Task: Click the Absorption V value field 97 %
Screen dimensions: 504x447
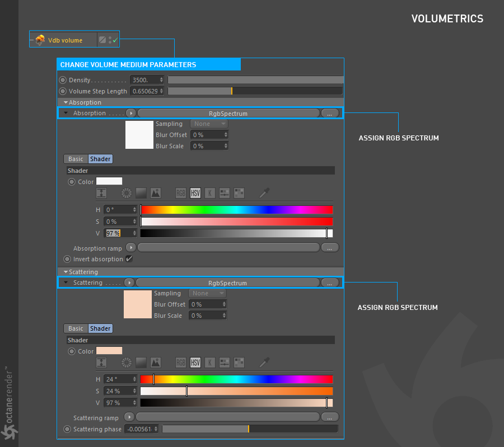Action: coord(120,233)
